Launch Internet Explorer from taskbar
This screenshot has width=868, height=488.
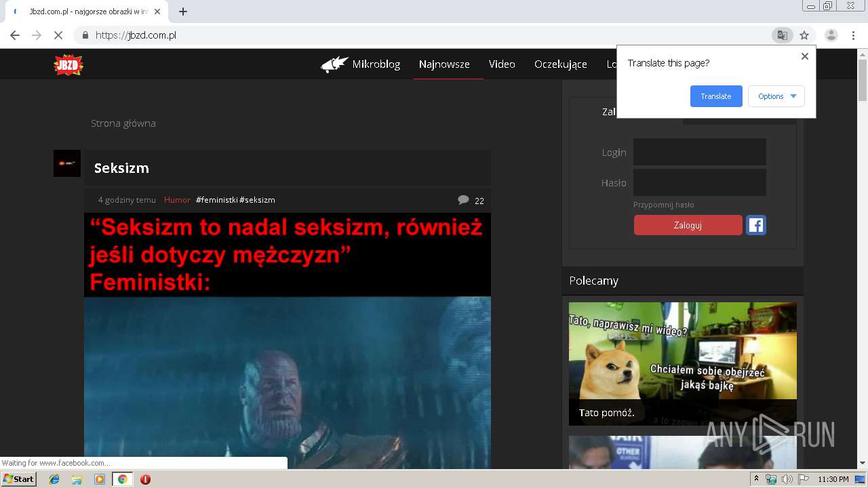point(54,479)
